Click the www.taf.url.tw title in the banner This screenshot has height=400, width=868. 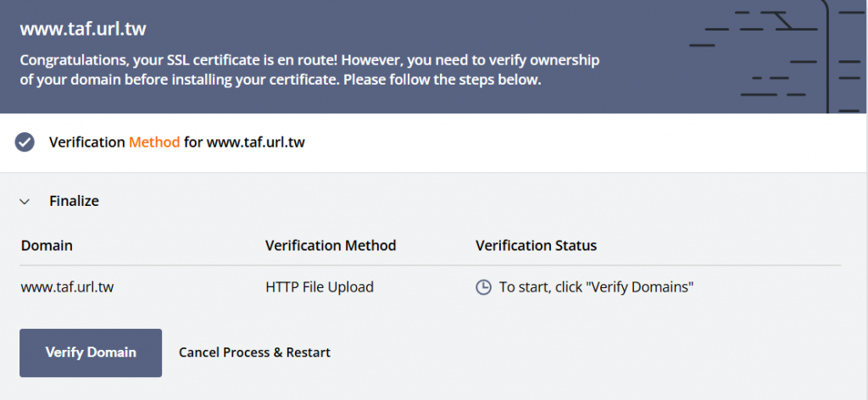[83, 30]
